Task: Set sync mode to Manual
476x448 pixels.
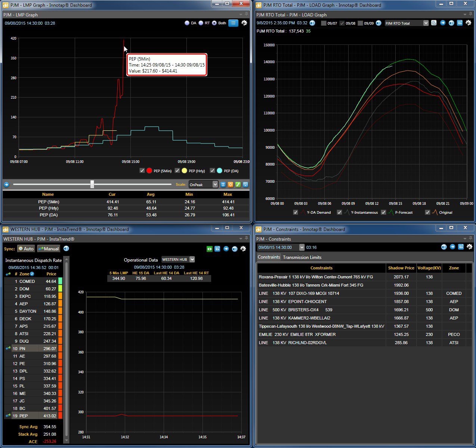Action: pyautogui.click(x=49, y=249)
